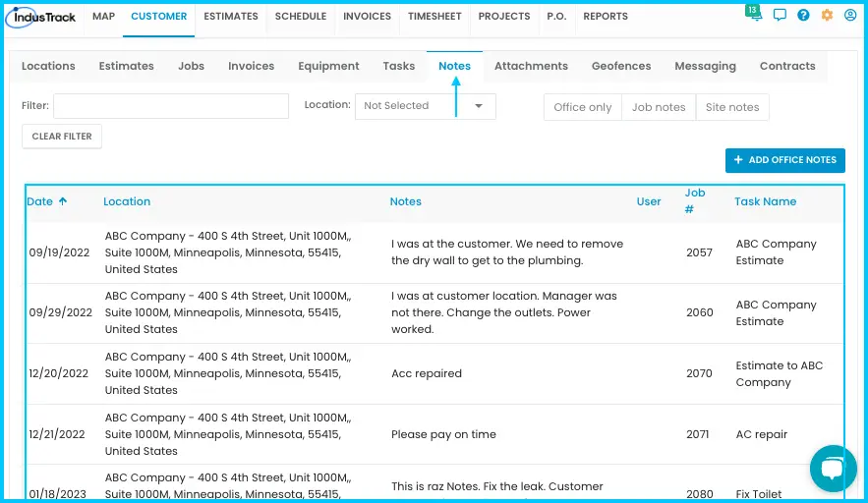Click the location cell in the 12/21/2022 row
The height and width of the screenshot is (503, 868).
tap(228, 434)
